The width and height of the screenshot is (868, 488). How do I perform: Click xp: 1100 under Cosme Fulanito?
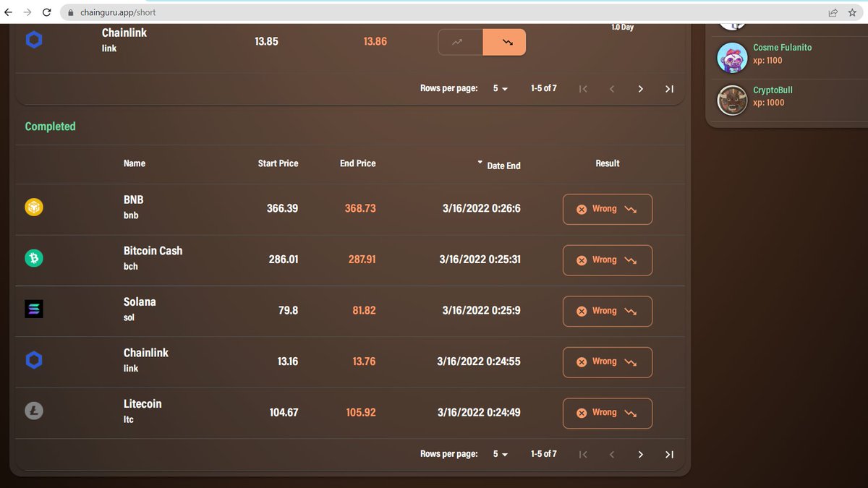[x=767, y=61]
